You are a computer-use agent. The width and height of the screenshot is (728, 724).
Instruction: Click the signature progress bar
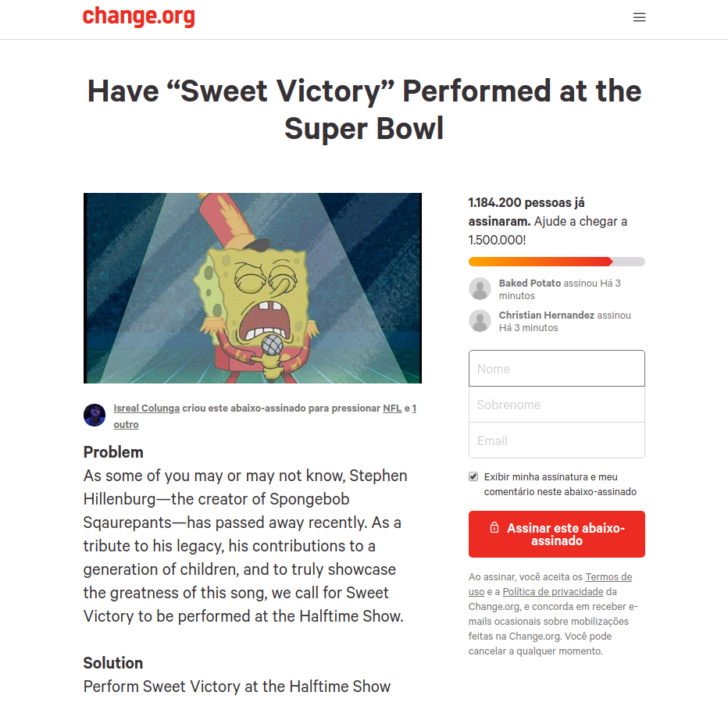557,262
